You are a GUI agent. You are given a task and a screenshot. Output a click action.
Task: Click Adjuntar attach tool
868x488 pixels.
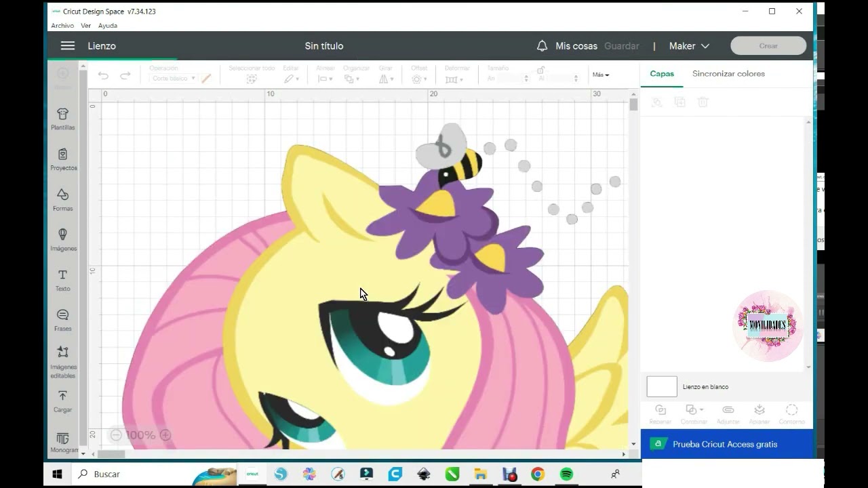(x=728, y=414)
